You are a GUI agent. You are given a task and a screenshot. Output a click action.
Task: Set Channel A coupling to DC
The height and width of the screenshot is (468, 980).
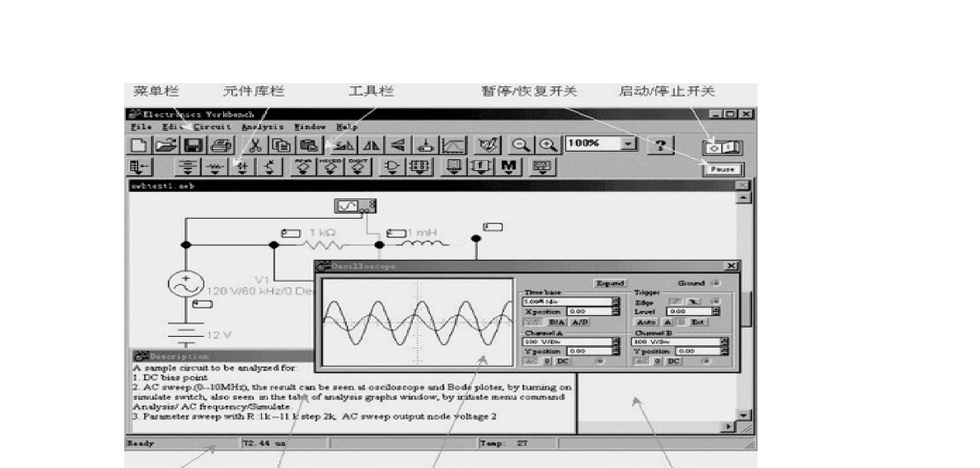563,361
